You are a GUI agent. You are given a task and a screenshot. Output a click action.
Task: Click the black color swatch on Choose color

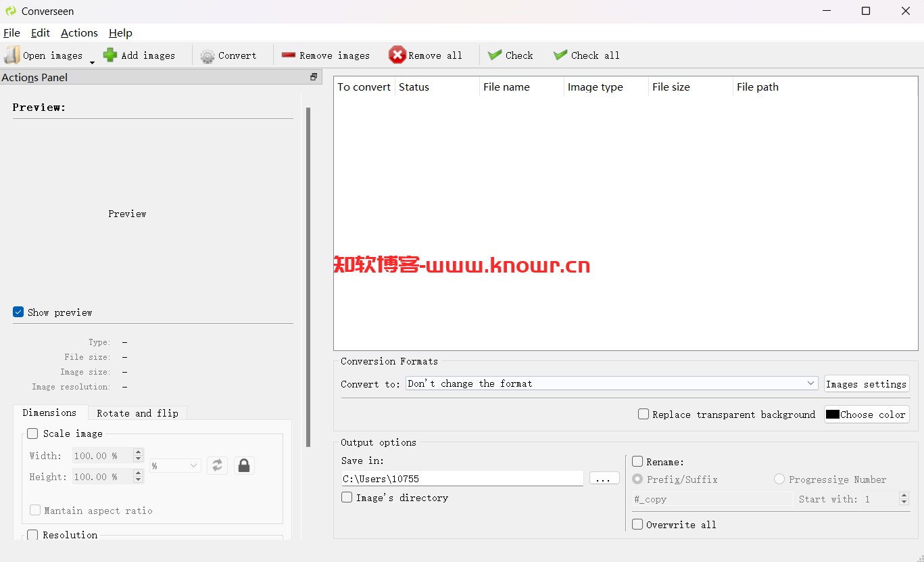(x=833, y=415)
